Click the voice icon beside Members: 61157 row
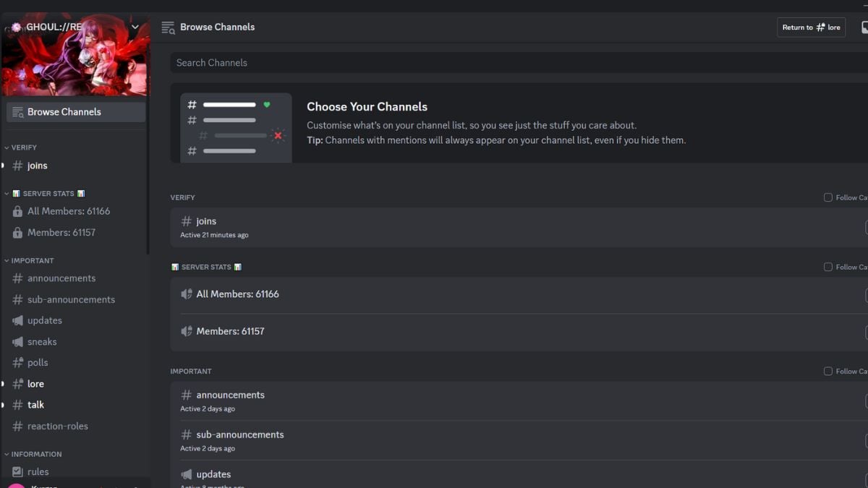Screen dimensions: 868x488 [x=187, y=331]
